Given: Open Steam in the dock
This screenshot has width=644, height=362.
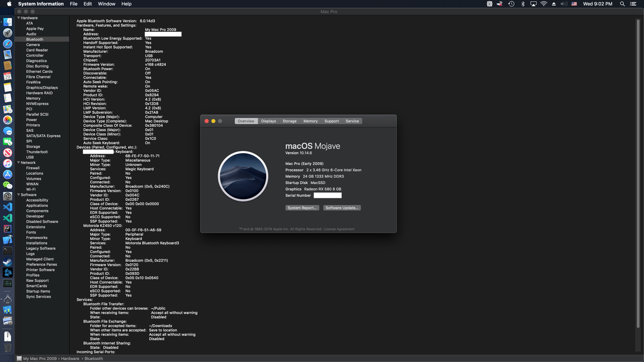Looking at the screenshot, I should pyautogui.click(x=8, y=261).
